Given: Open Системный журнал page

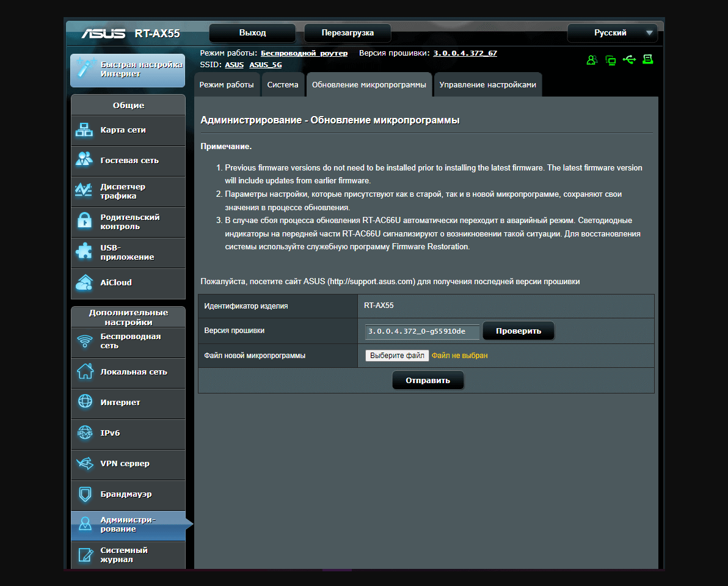Looking at the screenshot, I should [128, 555].
